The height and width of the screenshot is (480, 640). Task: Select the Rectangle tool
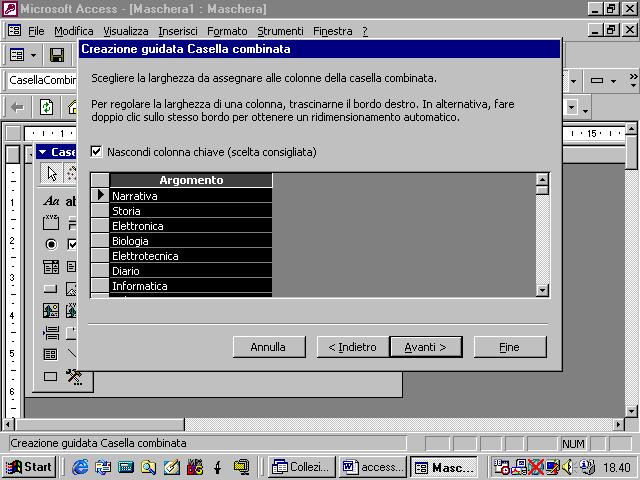pos(51,376)
